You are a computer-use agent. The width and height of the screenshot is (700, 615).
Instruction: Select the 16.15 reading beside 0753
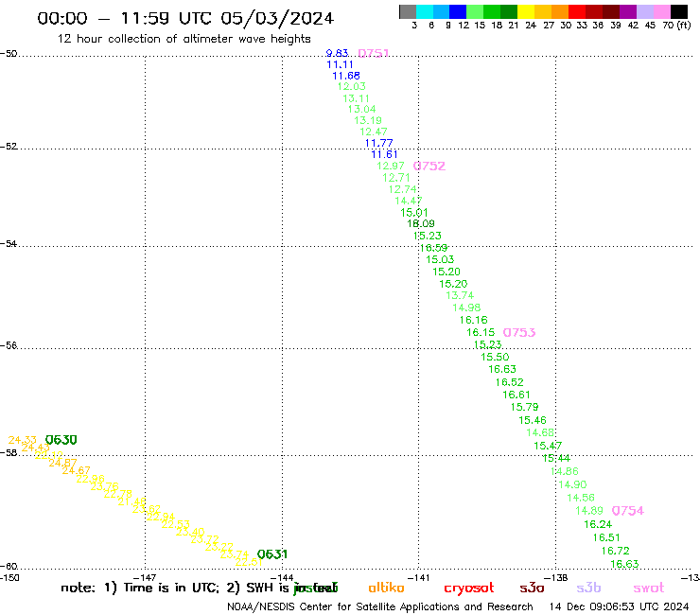[x=481, y=333]
